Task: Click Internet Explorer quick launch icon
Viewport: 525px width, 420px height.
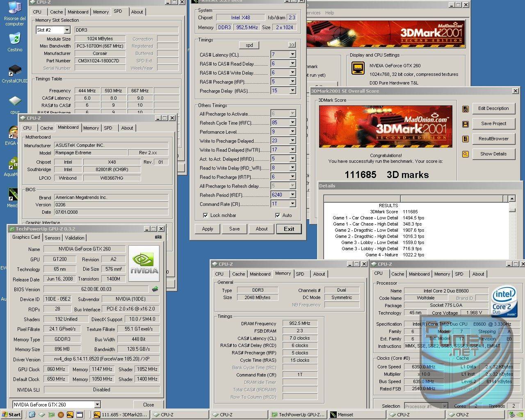Action: click(32, 415)
